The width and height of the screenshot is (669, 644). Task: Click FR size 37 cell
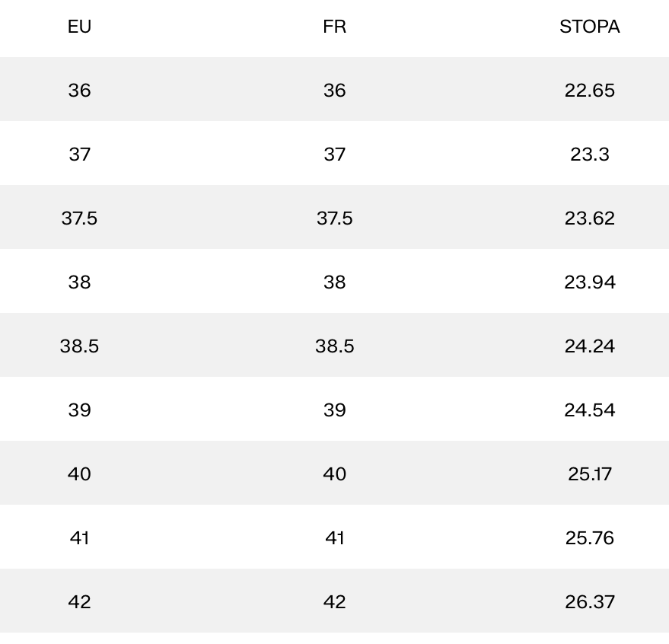click(x=334, y=155)
